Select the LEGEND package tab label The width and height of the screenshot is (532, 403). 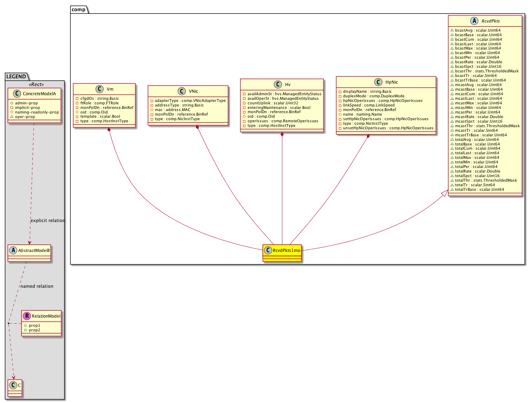(x=16, y=77)
